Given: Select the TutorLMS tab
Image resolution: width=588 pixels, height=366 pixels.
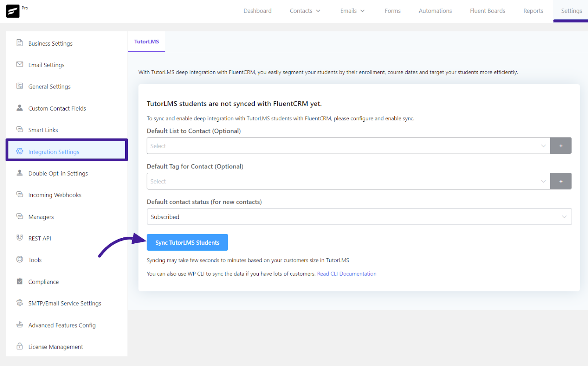Looking at the screenshot, I should [x=147, y=42].
